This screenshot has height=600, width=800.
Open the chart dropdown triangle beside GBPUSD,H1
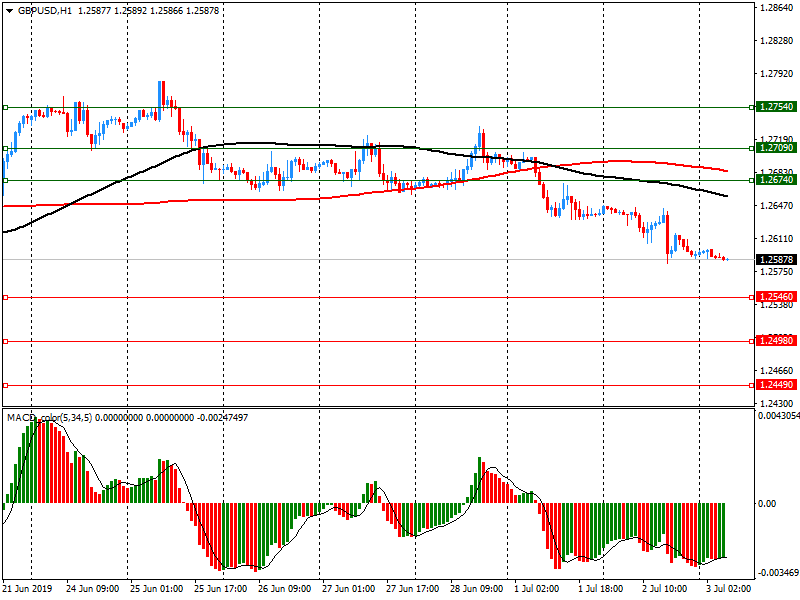[x=9, y=11]
